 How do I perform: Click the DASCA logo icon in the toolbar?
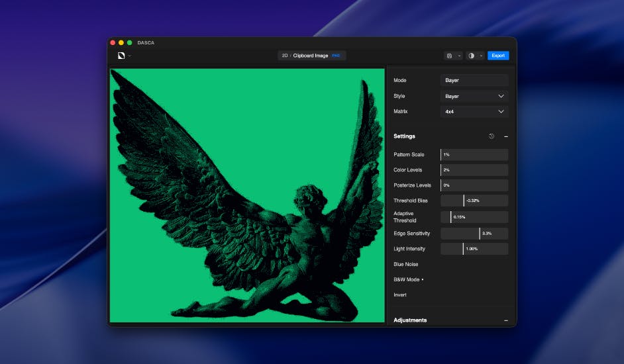[x=121, y=56]
